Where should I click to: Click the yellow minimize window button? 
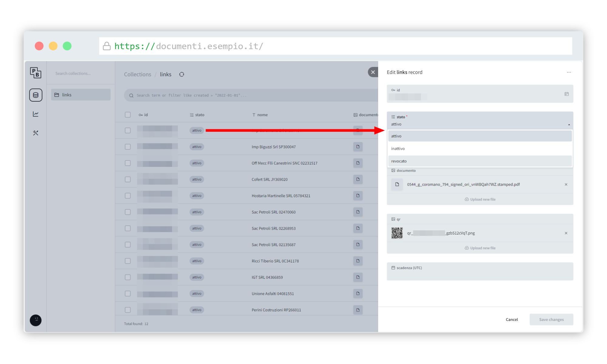pyautogui.click(x=53, y=46)
